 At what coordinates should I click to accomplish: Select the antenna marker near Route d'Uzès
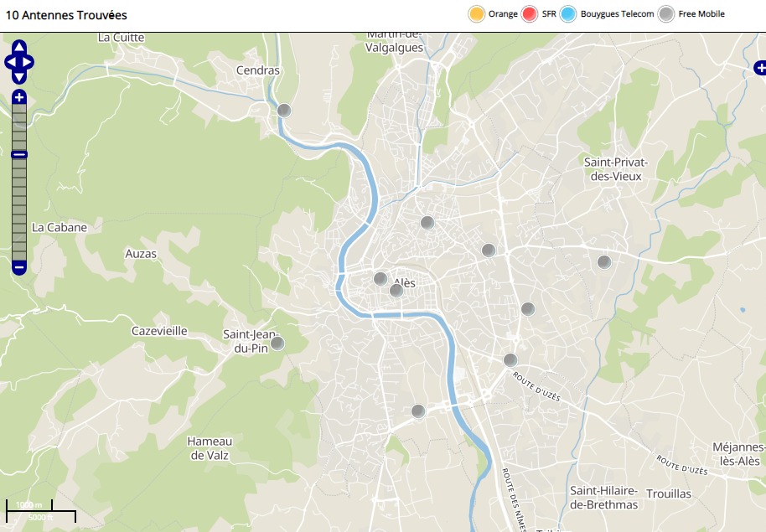tap(510, 360)
